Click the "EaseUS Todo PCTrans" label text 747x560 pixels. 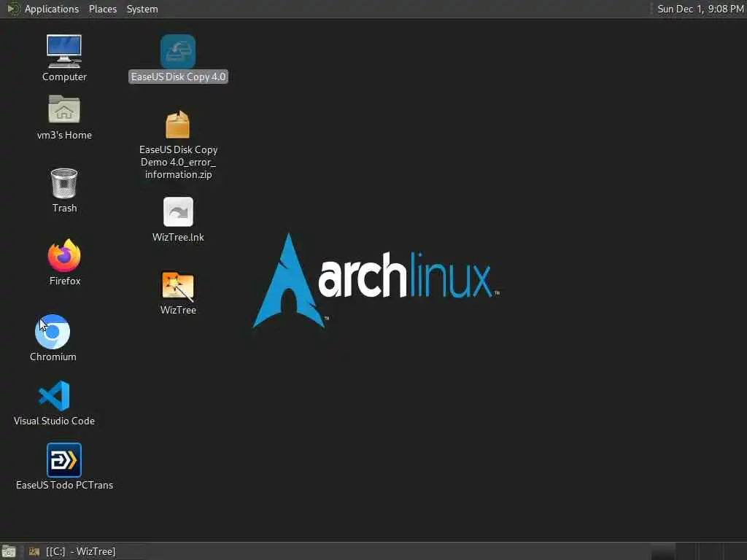click(64, 485)
